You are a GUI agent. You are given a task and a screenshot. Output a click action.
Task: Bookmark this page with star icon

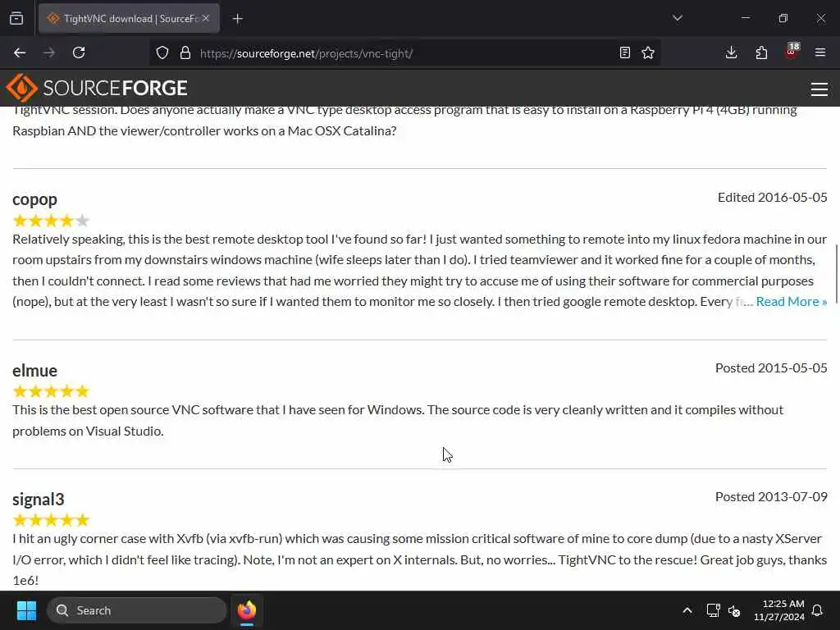click(648, 52)
